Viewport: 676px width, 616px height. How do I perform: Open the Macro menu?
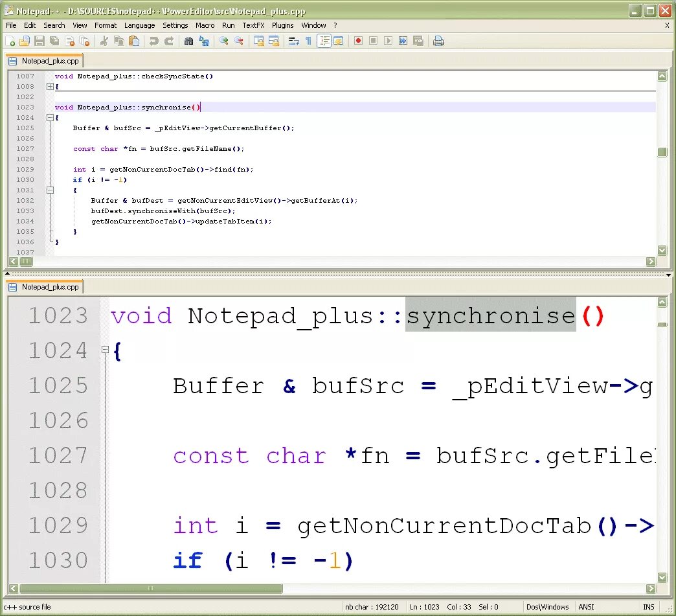[x=205, y=25]
